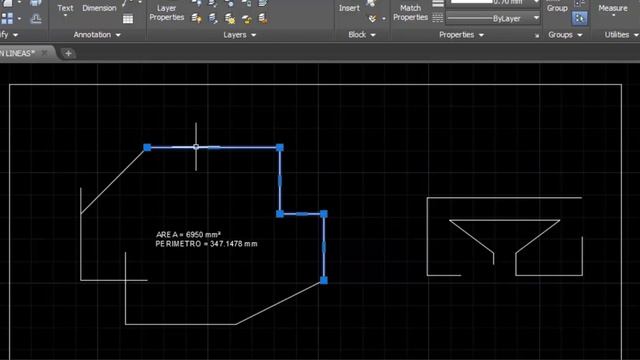The image size is (640, 360).
Task: Switch to the LINEAS drawing file tab
Action: (x=17, y=53)
